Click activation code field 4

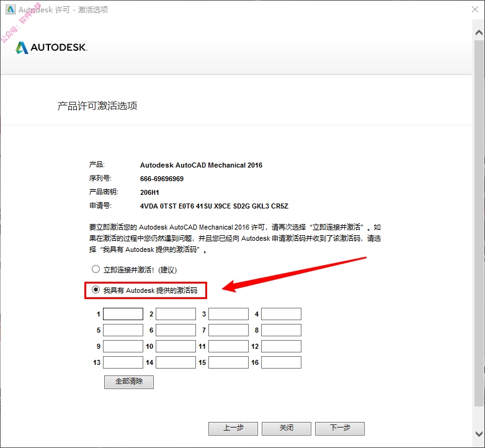[x=281, y=314]
